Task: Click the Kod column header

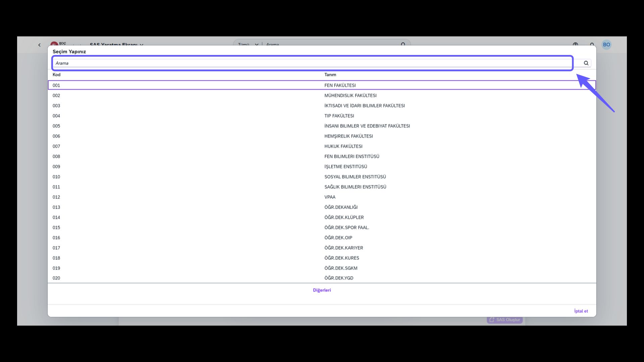Action: (x=56, y=75)
